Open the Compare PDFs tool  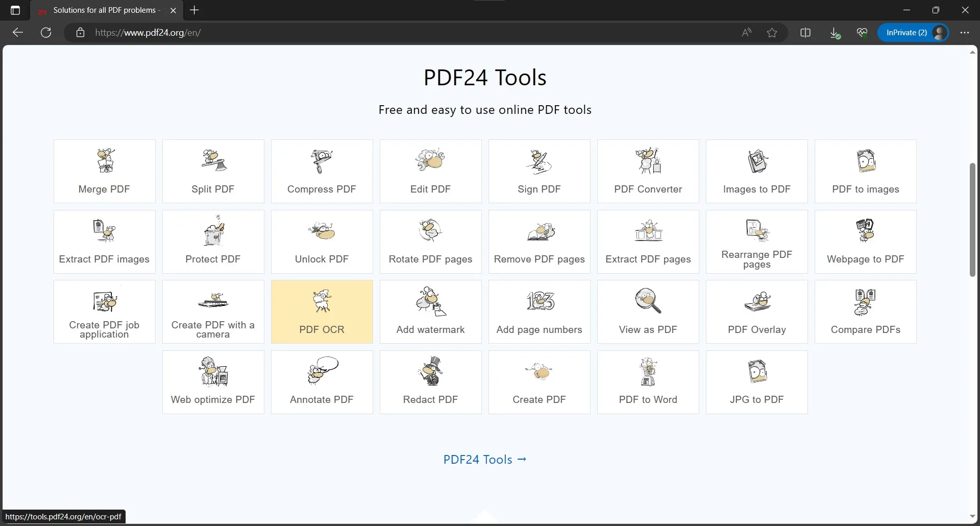pyautogui.click(x=865, y=312)
